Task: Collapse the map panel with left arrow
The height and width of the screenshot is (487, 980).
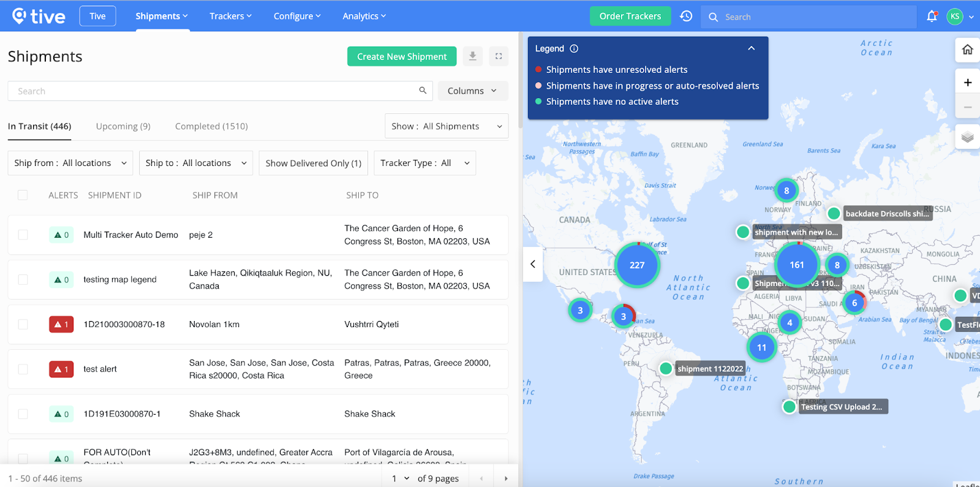Action: coord(533,264)
